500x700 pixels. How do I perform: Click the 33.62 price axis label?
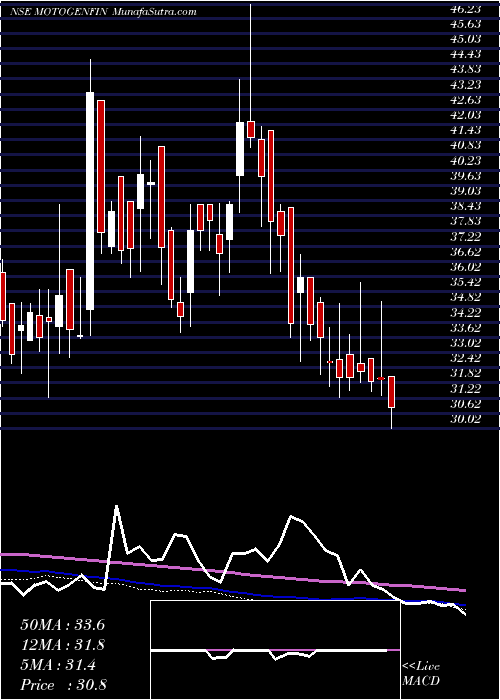[465, 327]
